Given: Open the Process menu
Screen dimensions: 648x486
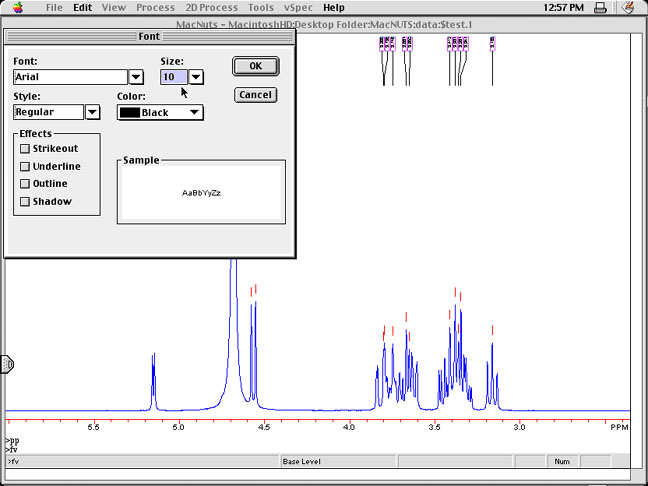Looking at the screenshot, I should [x=155, y=7].
